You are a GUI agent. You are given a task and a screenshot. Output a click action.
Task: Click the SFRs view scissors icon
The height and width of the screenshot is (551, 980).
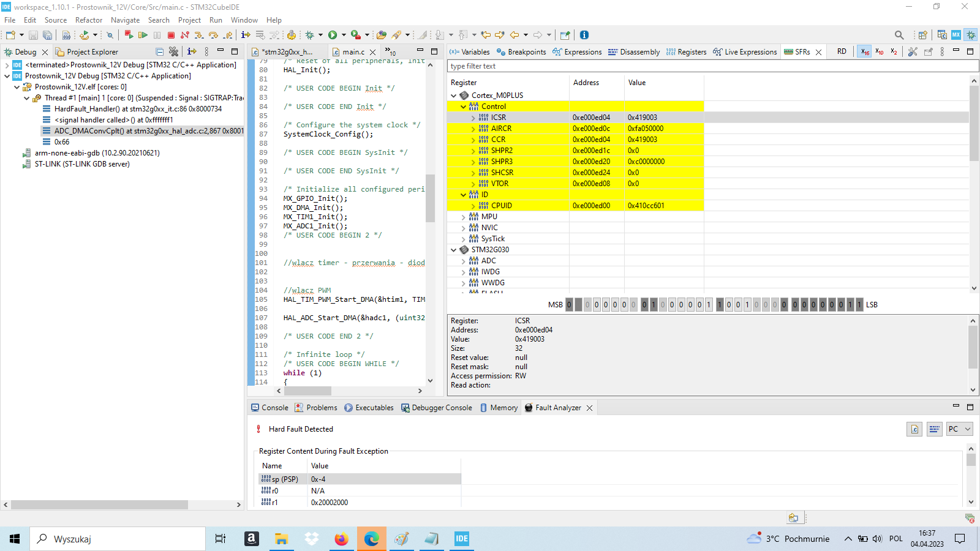click(913, 51)
